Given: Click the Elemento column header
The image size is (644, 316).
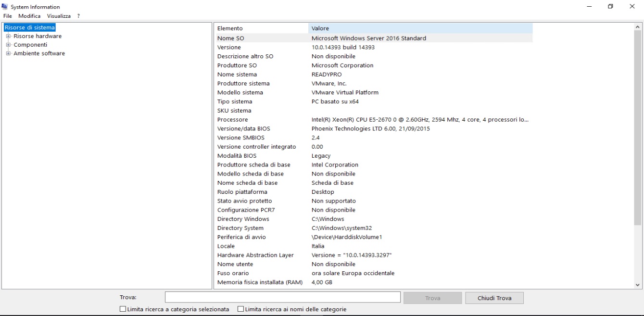Looking at the screenshot, I should pyautogui.click(x=261, y=28).
